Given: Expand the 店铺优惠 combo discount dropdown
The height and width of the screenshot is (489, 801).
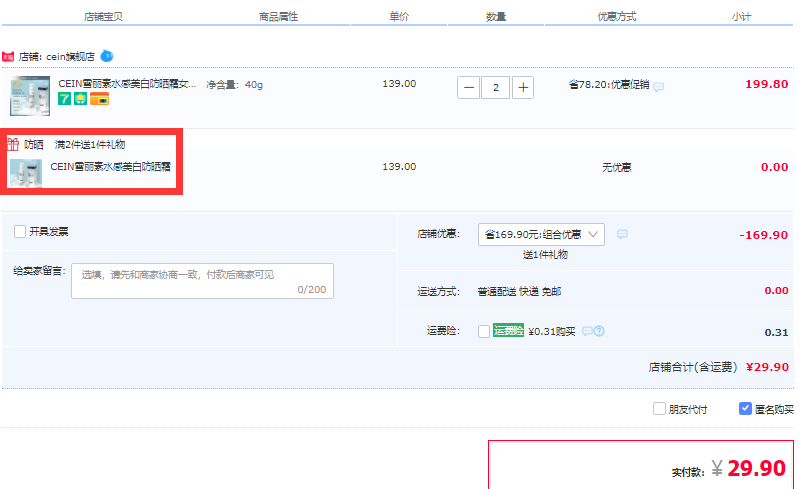Looking at the screenshot, I should click(x=541, y=234).
